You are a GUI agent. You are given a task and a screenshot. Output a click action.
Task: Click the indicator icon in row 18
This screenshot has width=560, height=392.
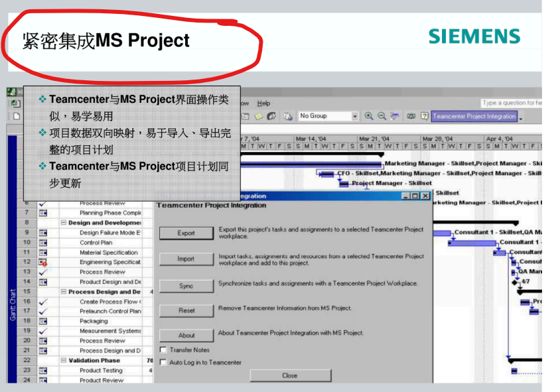(43, 321)
